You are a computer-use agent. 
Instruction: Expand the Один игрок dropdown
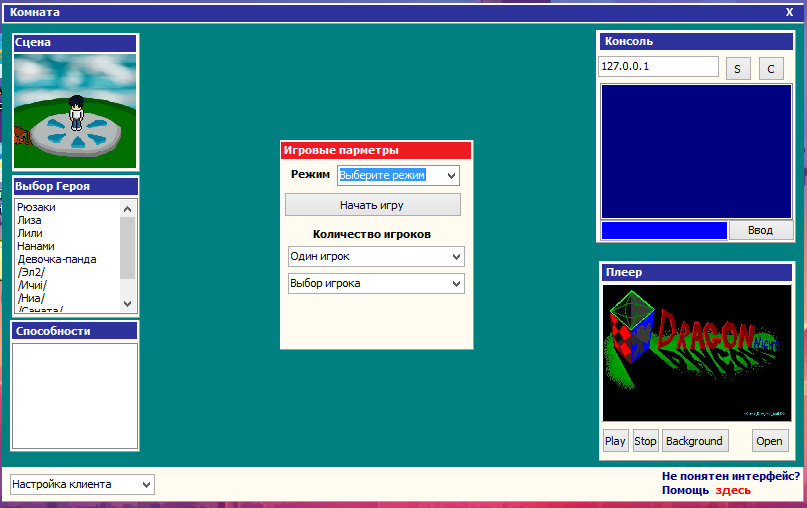click(x=376, y=256)
